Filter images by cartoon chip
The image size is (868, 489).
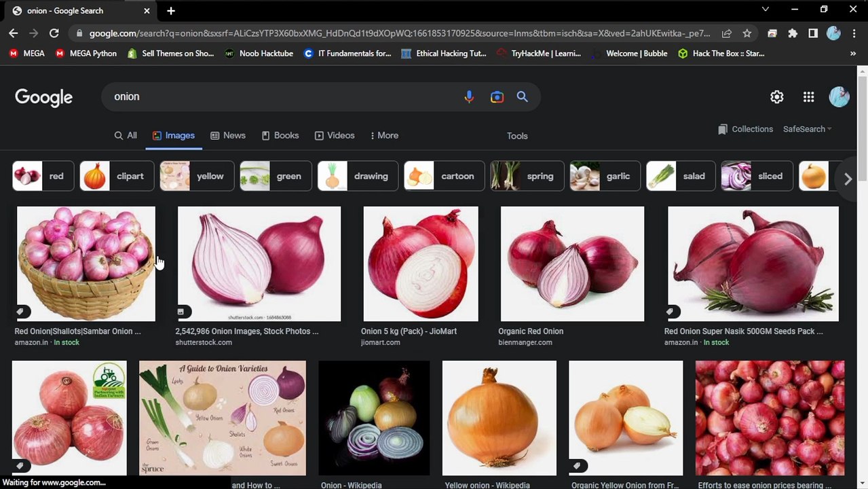[445, 176]
